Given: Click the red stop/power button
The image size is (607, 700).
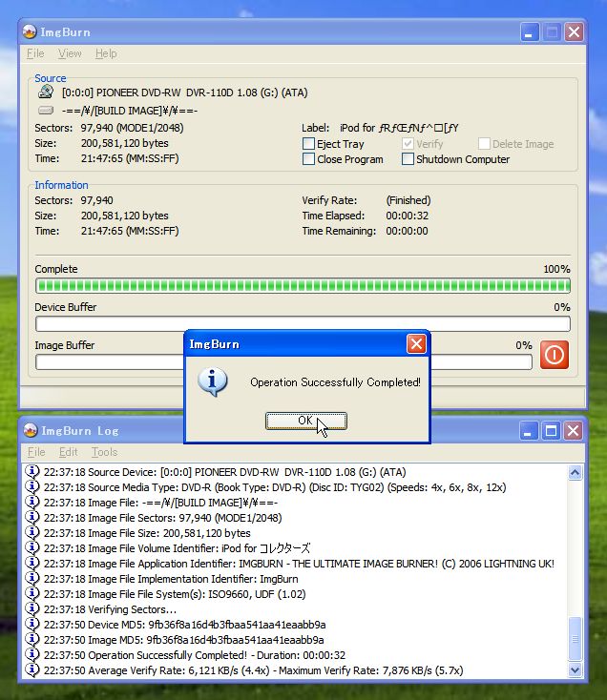Looking at the screenshot, I should tap(554, 355).
